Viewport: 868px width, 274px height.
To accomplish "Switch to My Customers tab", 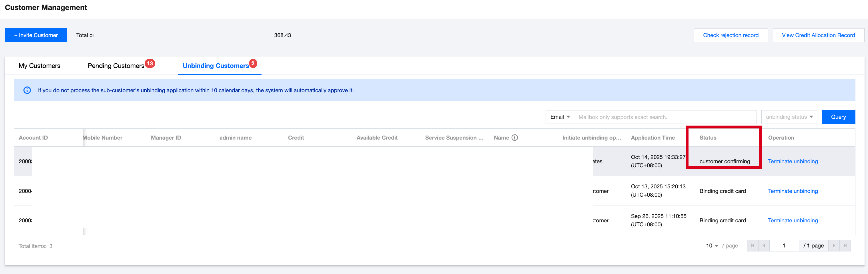I will click(39, 66).
